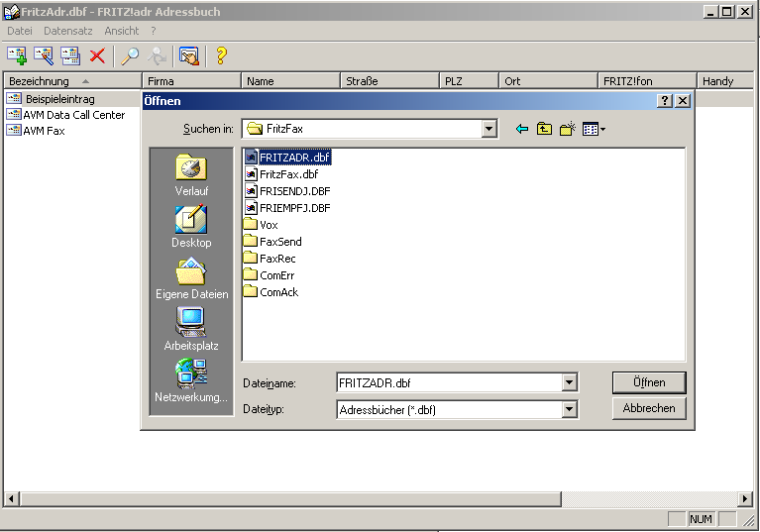The width and height of the screenshot is (760, 532).
Task: Click the red X delete icon
Action: 97,55
